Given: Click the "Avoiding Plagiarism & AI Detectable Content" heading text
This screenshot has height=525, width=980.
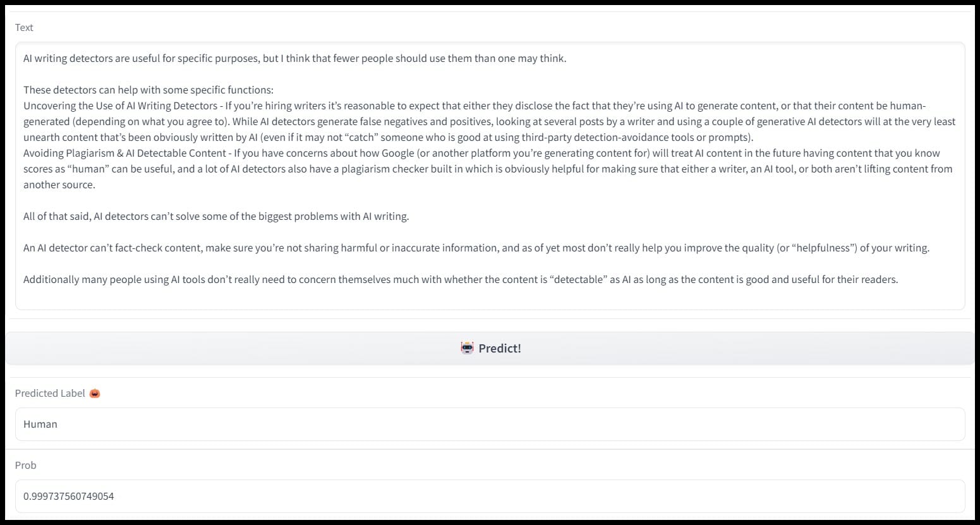Looking at the screenshot, I should [124, 153].
